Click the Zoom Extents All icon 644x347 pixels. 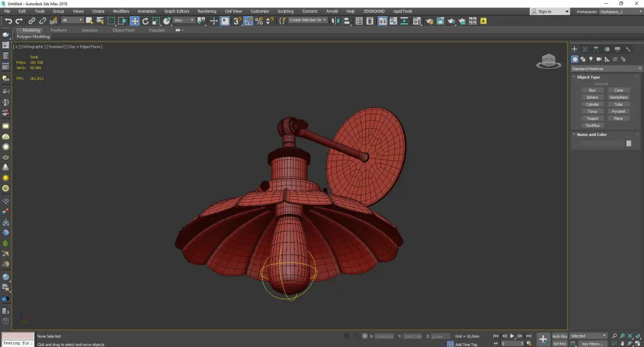pos(638,336)
